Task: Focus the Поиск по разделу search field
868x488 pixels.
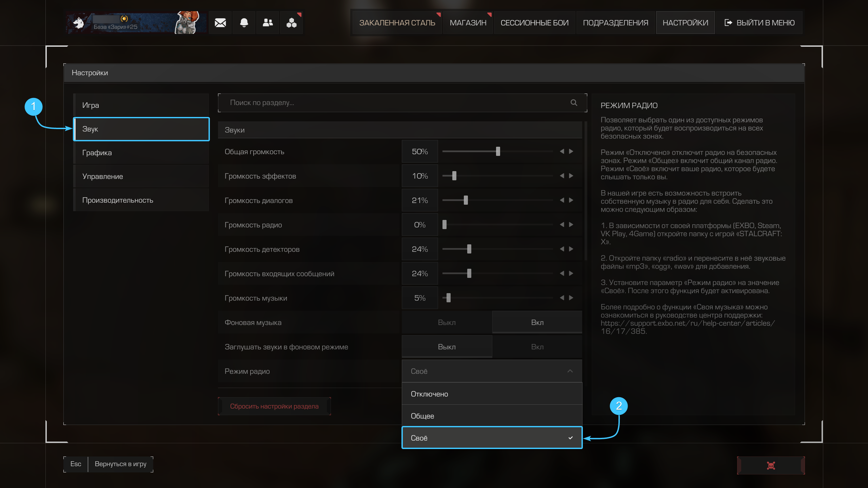Action: click(x=393, y=103)
